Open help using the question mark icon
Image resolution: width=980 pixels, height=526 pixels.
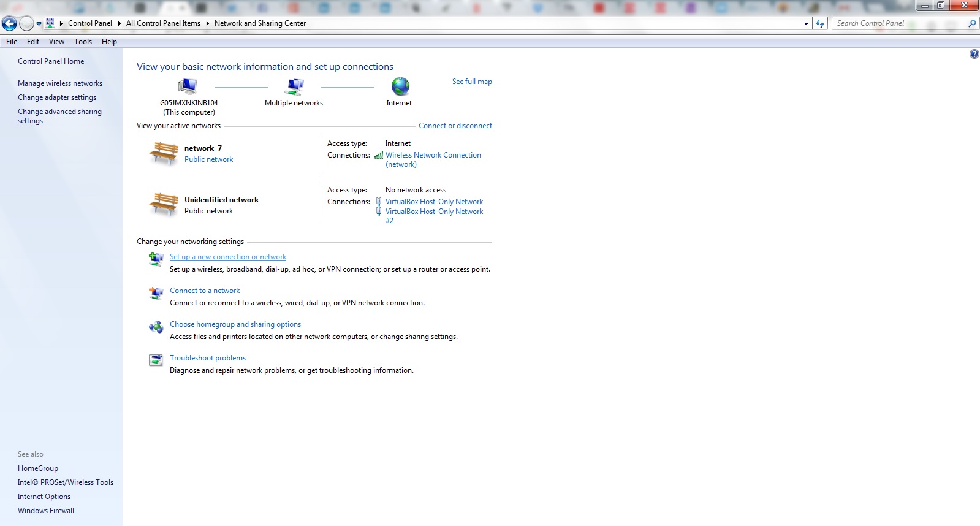point(974,54)
